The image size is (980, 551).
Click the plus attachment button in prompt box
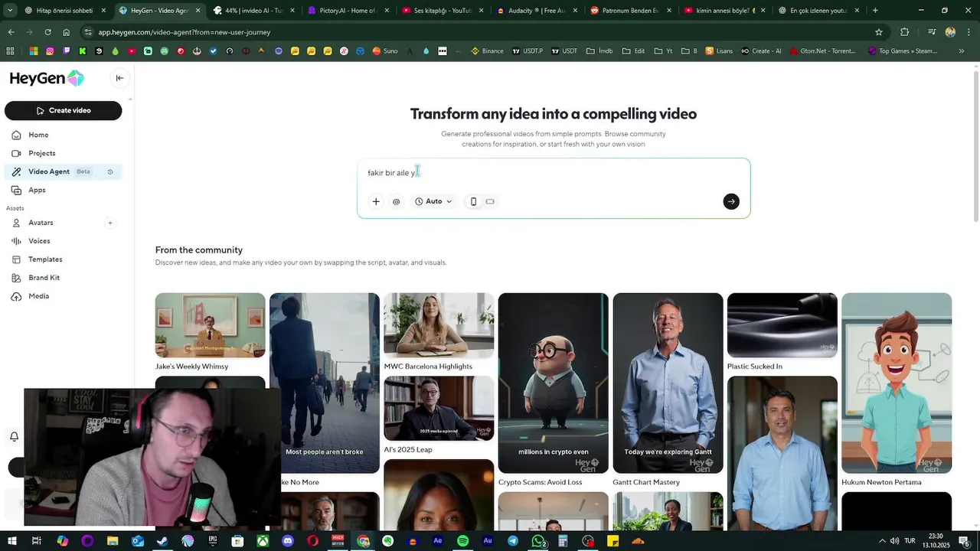pos(376,201)
